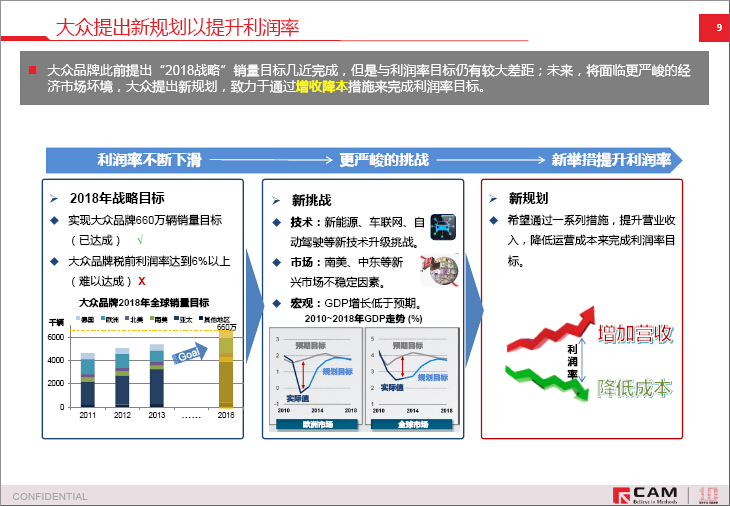Click the green falling arrow graphic
Viewport: 730px width, 506px height.
[x=548, y=383]
